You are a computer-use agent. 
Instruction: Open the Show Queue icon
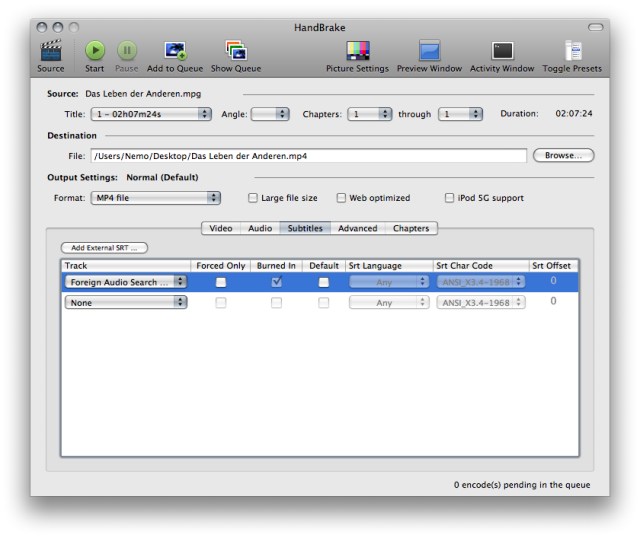point(236,51)
